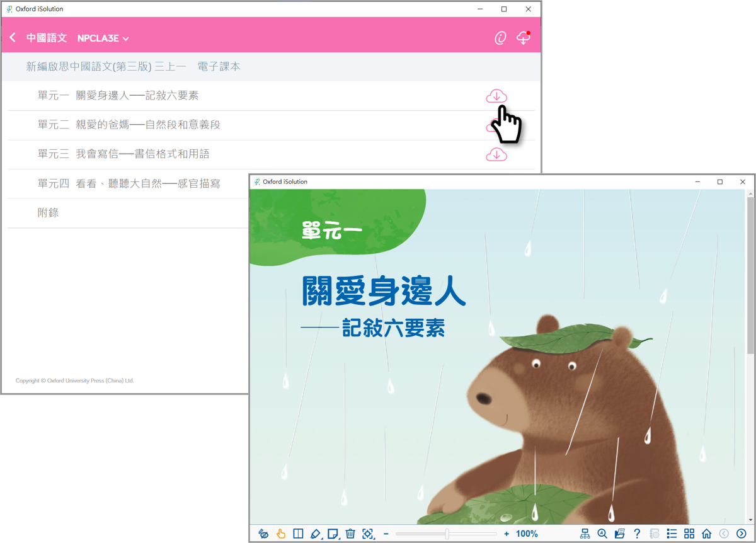
Task: Download 單元一 關愛身邊人 via its cloud icon
Action: (496, 96)
